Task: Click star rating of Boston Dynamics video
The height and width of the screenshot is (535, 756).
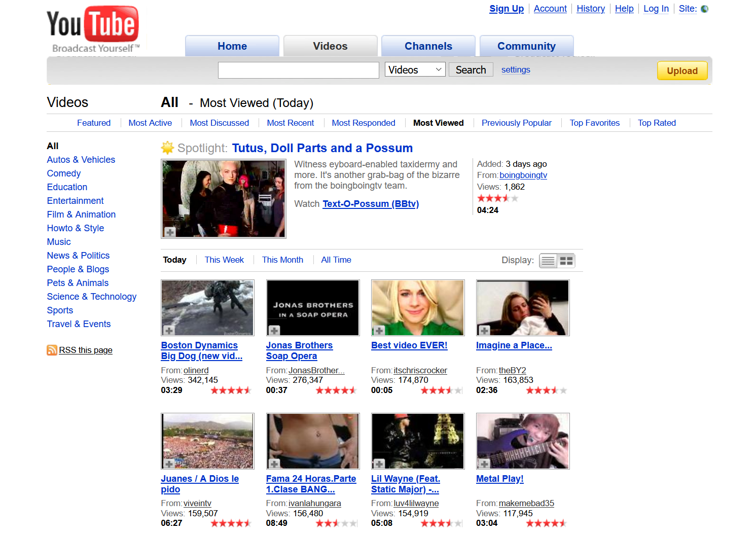Action: click(231, 390)
